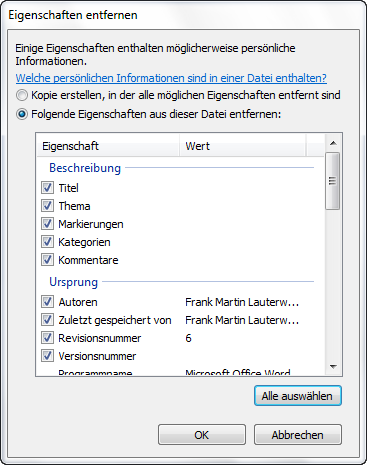The image size is (367, 465).
Task: Click the 'Alle auswählen' button
Action: 298,396
